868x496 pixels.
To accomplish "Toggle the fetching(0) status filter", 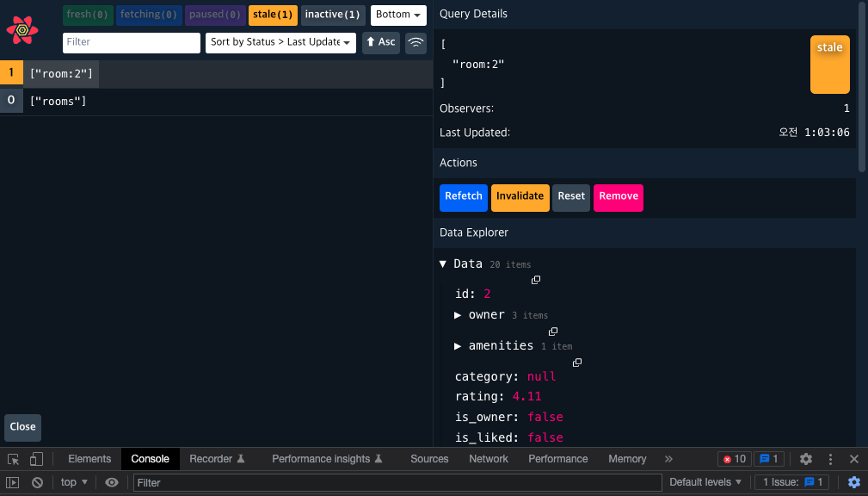I will tap(149, 15).
